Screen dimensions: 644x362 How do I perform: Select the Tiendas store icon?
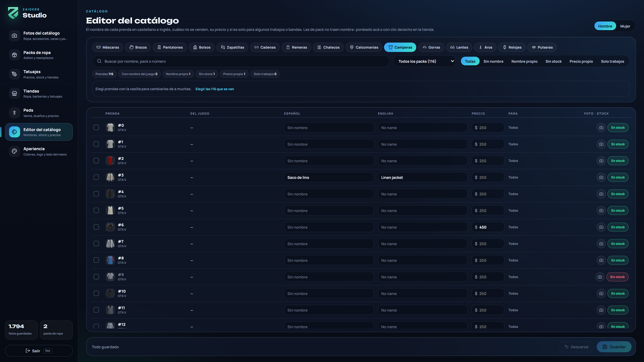pyautogui.click(x=14, y=93)
